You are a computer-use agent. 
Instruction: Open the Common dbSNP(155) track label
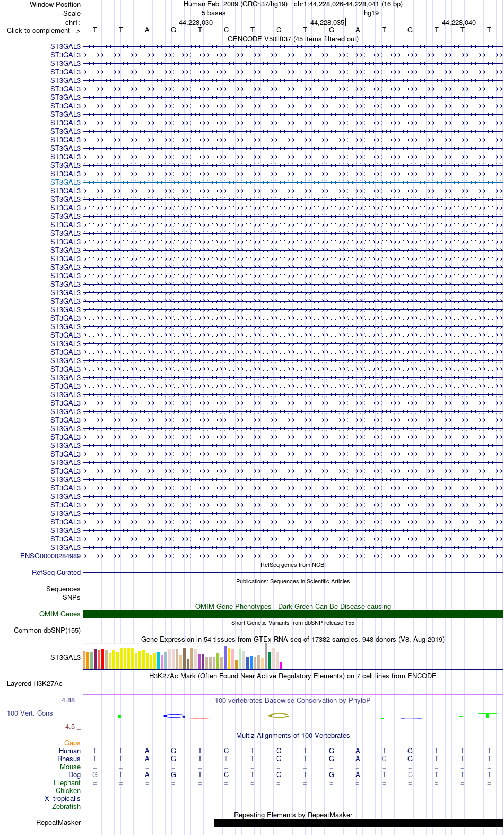pyautogui.click(x=47, y=630)
